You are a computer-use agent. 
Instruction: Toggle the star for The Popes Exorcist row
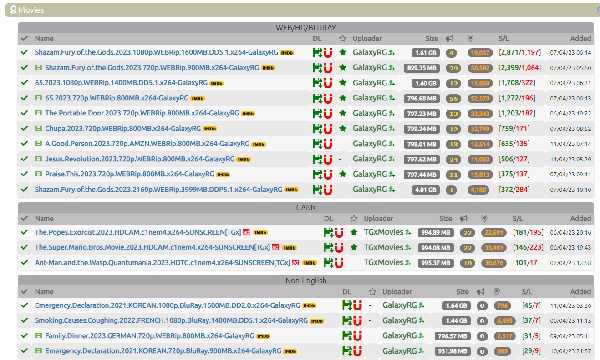(x=354, y=232)
